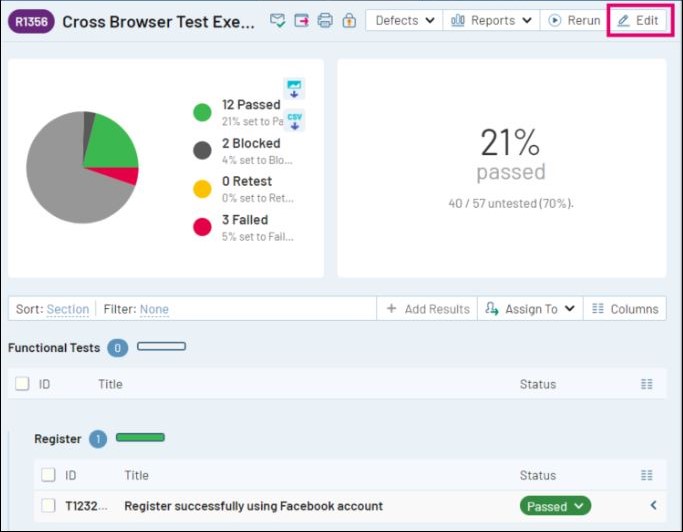Click the subscribe envelope icon
Viewport: 683px width, 532px height.
[278, 20]
